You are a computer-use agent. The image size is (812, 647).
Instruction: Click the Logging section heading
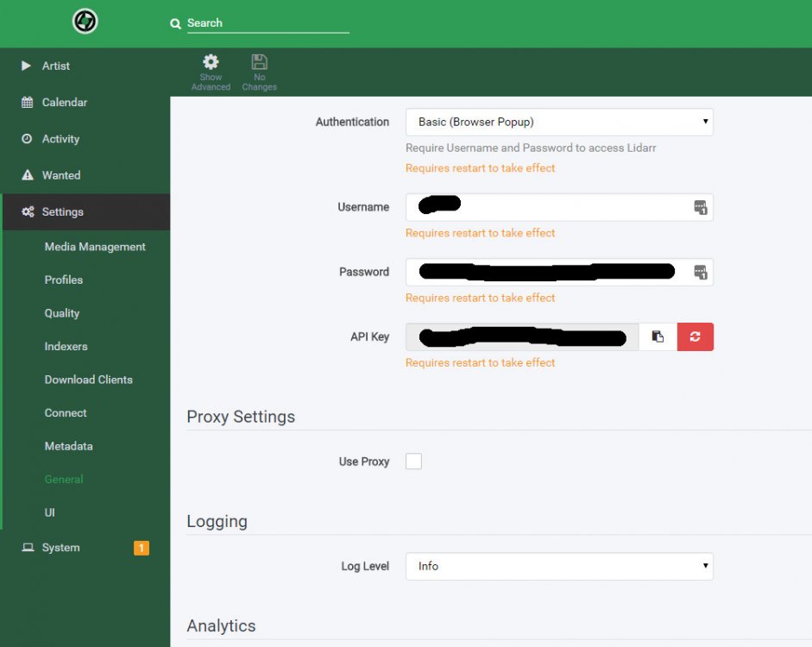tap(217, 521)
